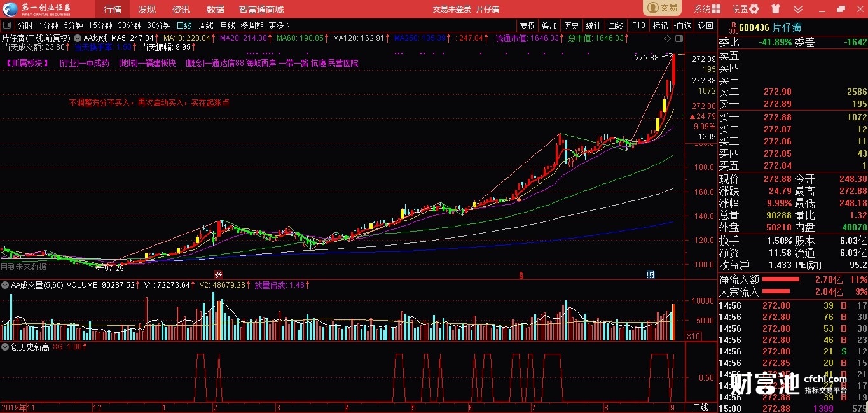Screen dimensions: 868x413
Task: Click the stock code 600436
Action: coord(754,27)
